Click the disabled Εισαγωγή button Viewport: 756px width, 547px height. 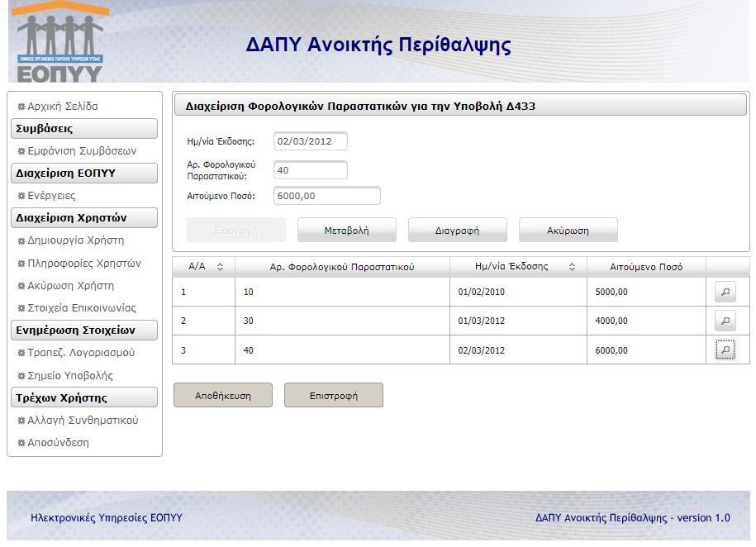(235, 230)
